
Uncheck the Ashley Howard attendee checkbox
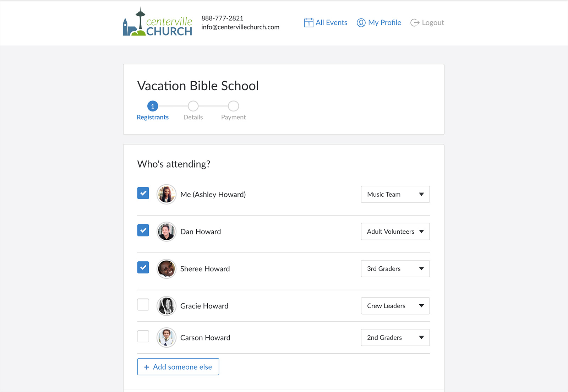pyautogui.click(x=143, y=193)
